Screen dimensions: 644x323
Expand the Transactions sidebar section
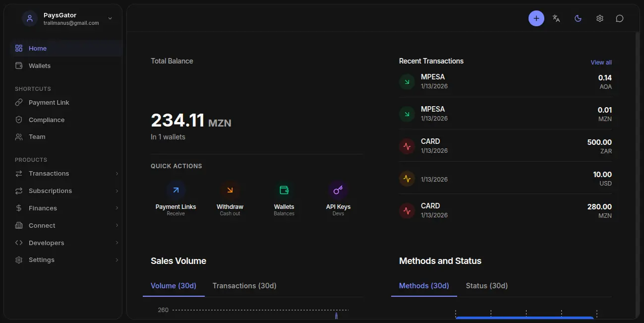48,173
